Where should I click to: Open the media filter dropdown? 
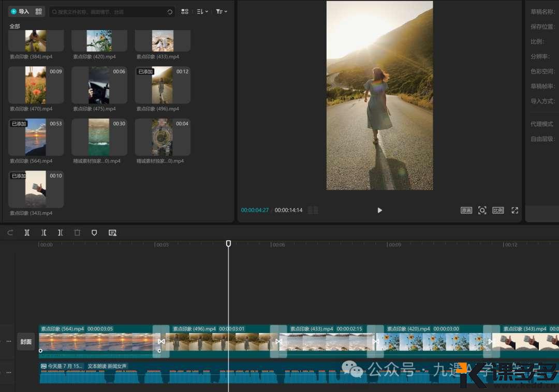[x=222, y=11]
